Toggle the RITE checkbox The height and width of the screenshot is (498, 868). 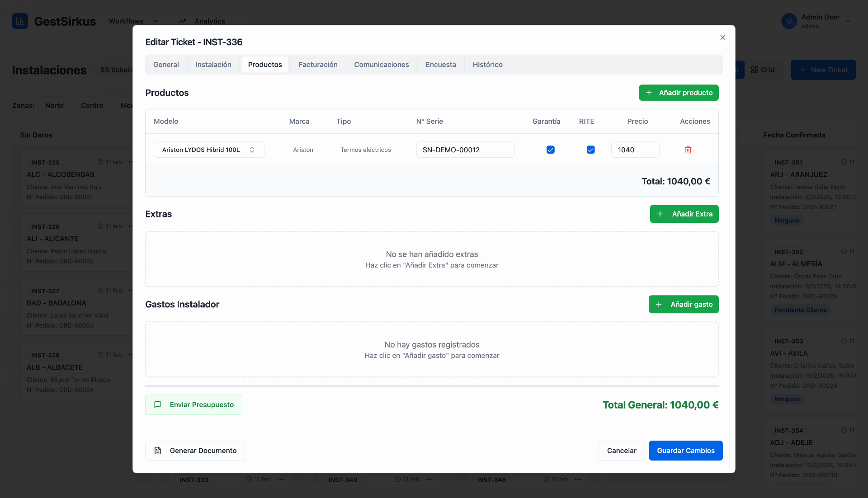click(590, 150)
